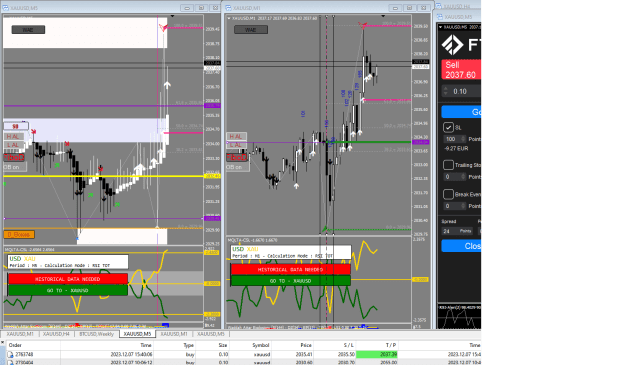Click the price value 2035.41
Viewport: 625px width, 365px height.
tap(304, 354)
